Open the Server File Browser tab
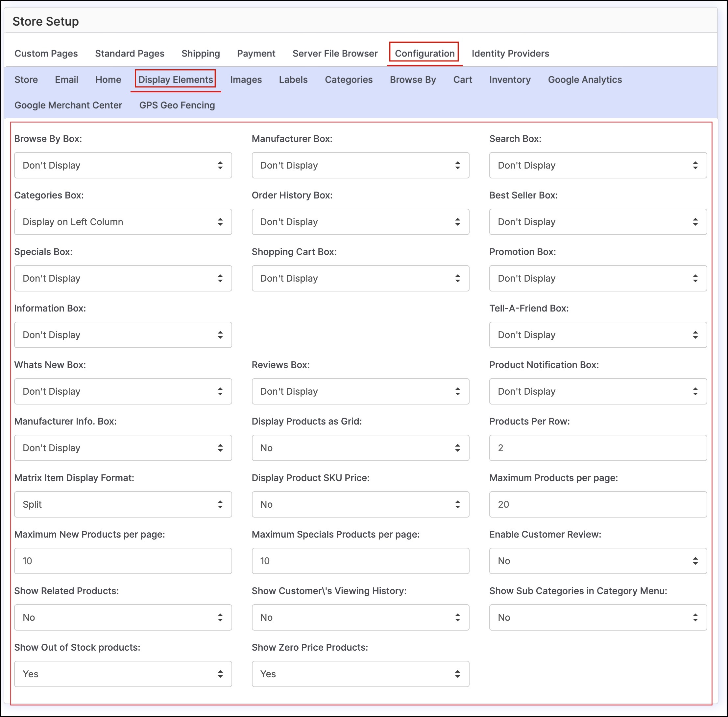The width and height of the screenshot is (728, 717). [335, 54]
